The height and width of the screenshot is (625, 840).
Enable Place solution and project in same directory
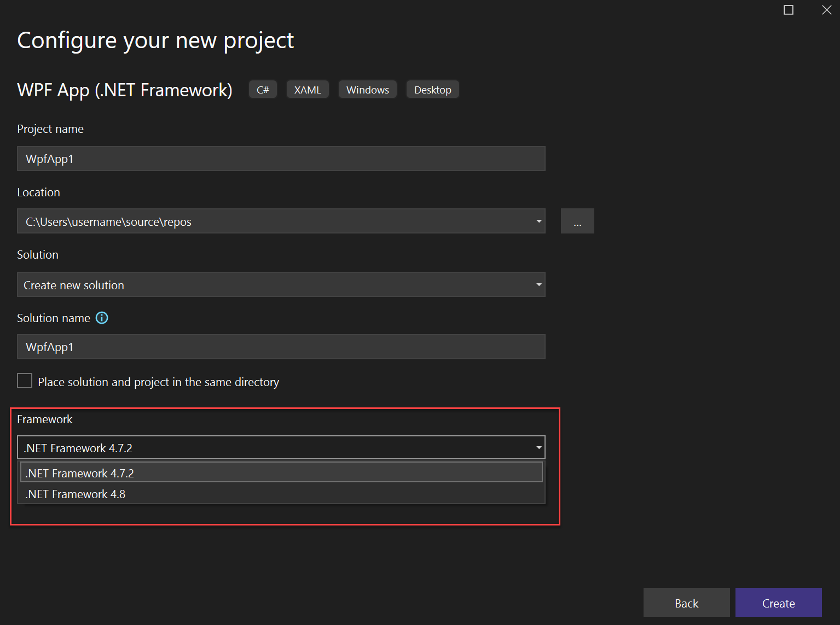(24, 381)
